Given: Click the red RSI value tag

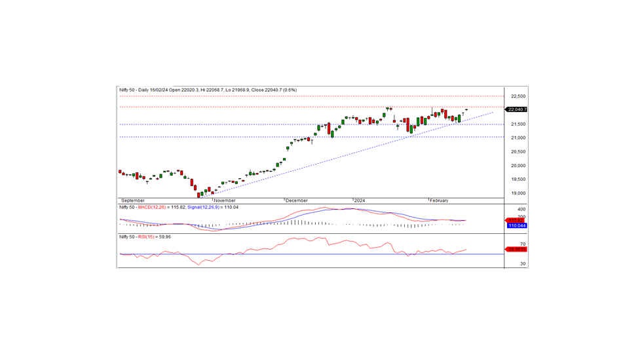Looking at the screenshot, I should [516, 250].
